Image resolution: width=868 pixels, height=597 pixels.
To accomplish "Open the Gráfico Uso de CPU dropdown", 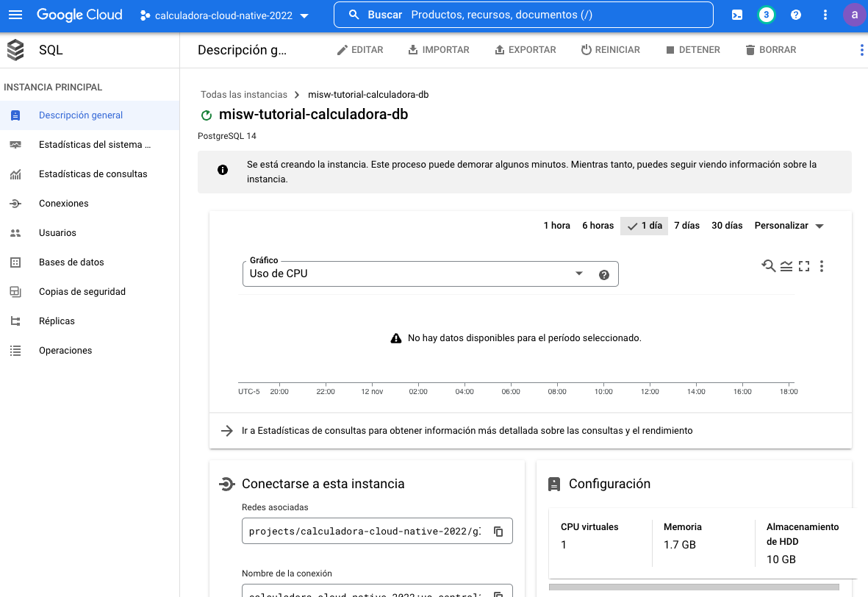I will [x=431, y=274].
